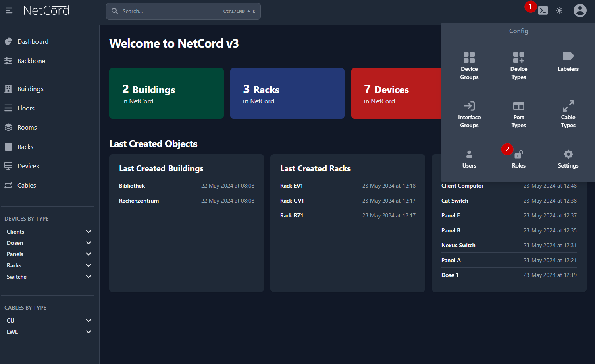The height and width of the screenshot is (364, 595).
Task: Open the Roles lock icon
Action: point(518,155)
